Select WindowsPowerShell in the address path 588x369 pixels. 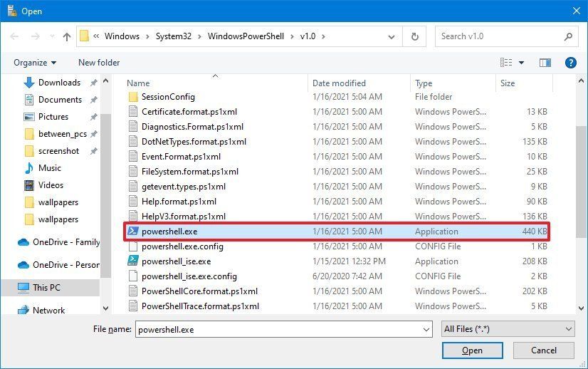point(246,36)
